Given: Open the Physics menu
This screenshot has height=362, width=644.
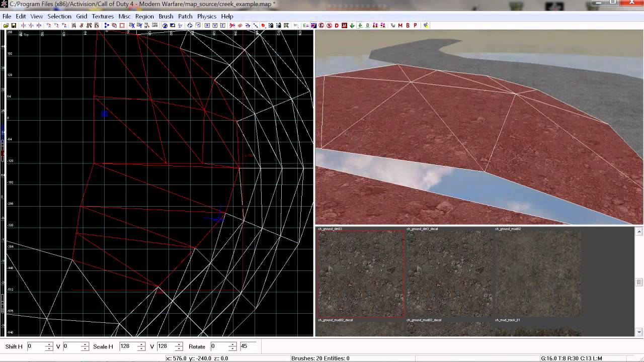Looking at the screenshot, I should (x=207, y=16).
